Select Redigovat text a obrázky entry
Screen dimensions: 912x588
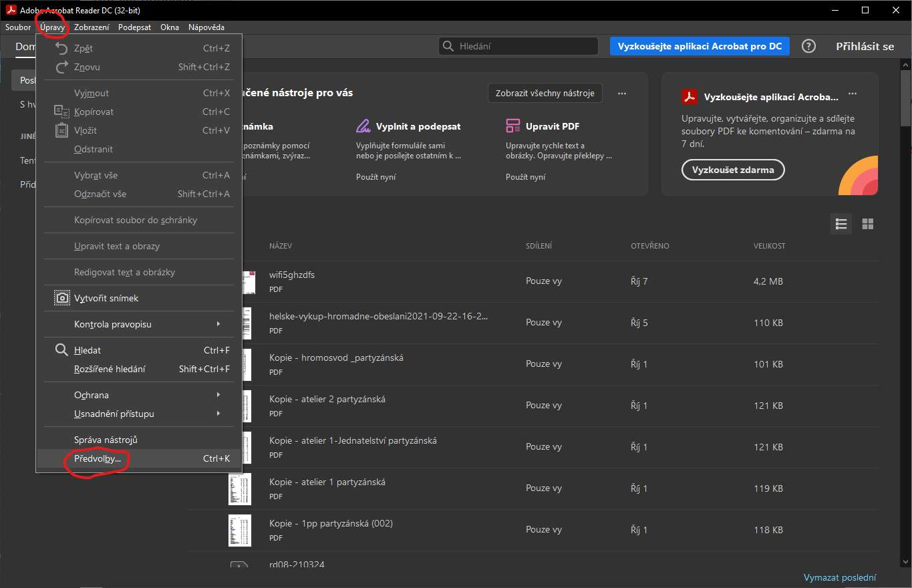click(x=139, y=272)
